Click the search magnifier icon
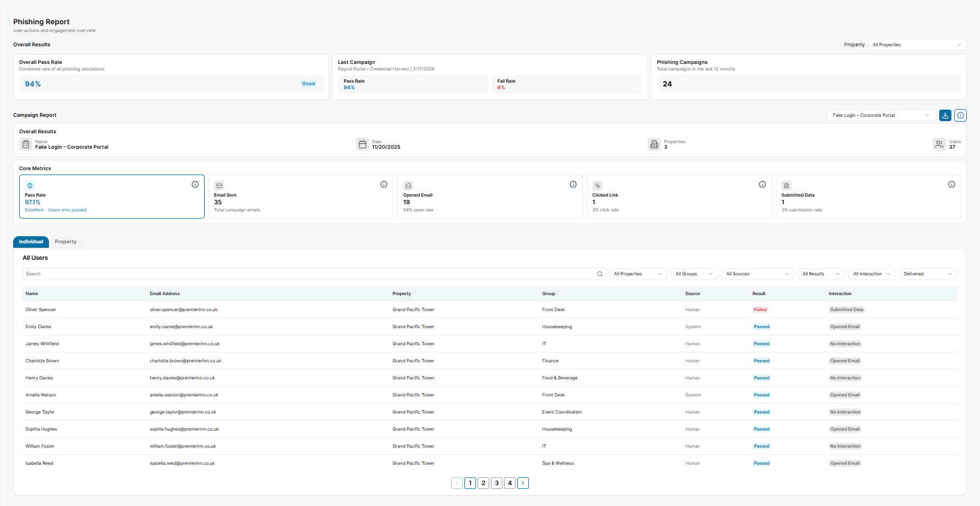Viewport: 980px width, 506px height. click(600, 274)
